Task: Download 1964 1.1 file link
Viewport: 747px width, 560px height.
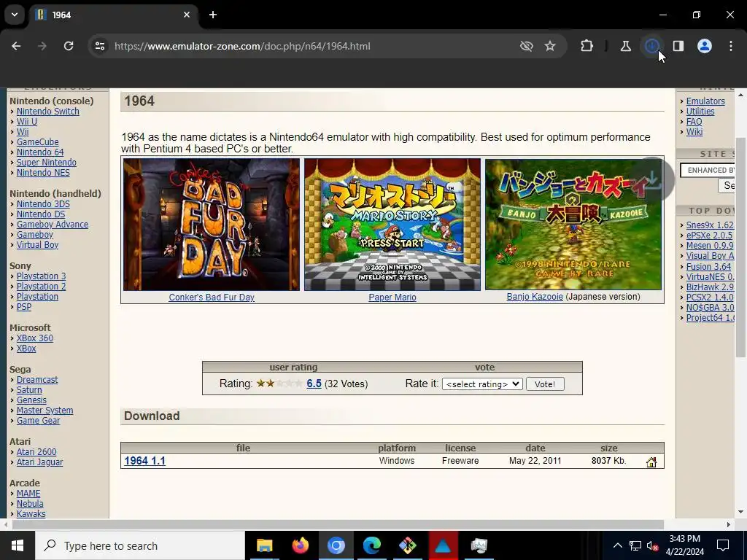Action: point(145,461)
